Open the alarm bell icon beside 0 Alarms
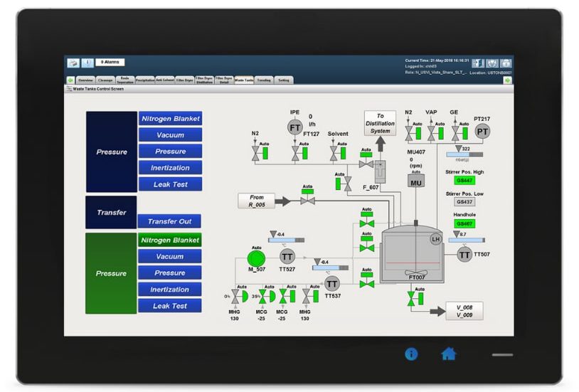Screen dimensions: 579x392 coord(87,63)
